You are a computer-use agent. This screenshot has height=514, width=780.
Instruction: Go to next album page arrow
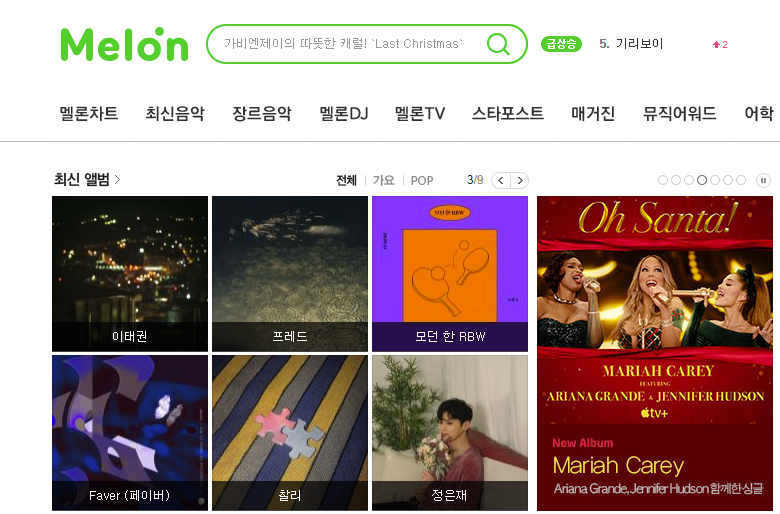[519, 180]
